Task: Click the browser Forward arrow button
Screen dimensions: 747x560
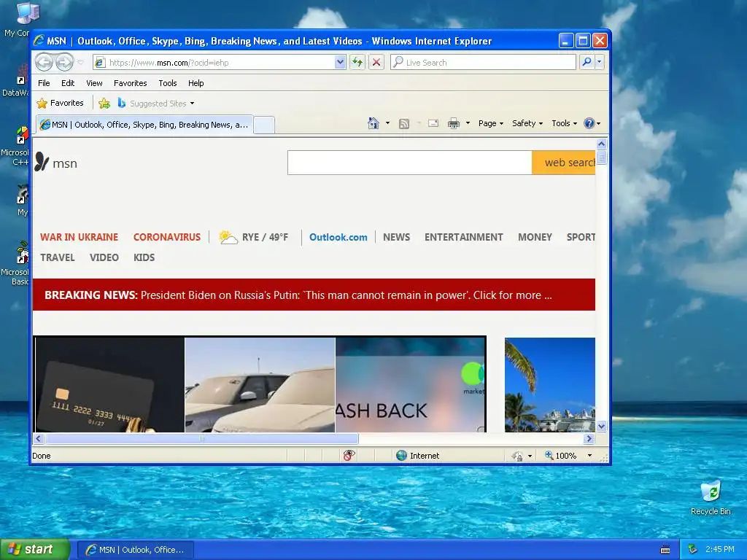Action: click(64, 62)
